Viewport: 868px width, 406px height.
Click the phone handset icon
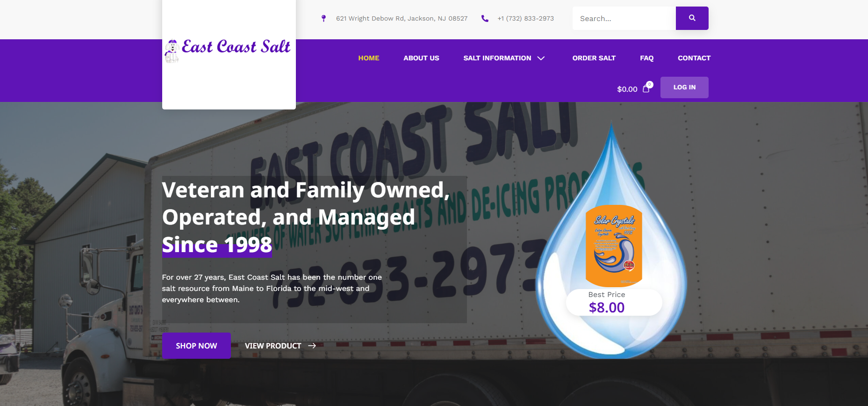[x=485, y=18]
